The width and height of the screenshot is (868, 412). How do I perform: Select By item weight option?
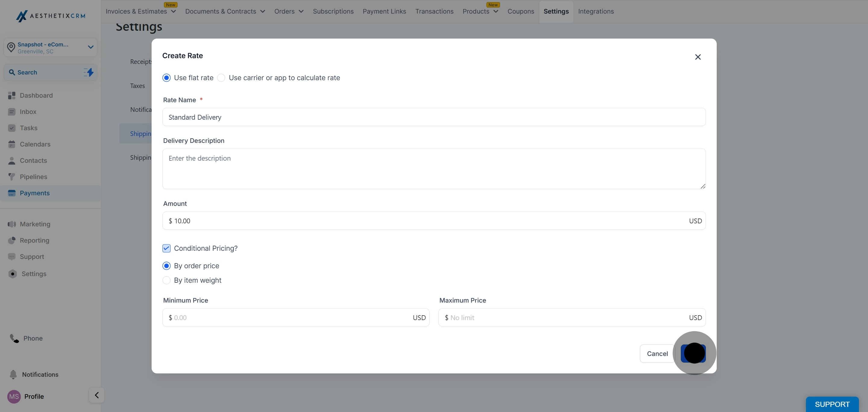[166, 281]
